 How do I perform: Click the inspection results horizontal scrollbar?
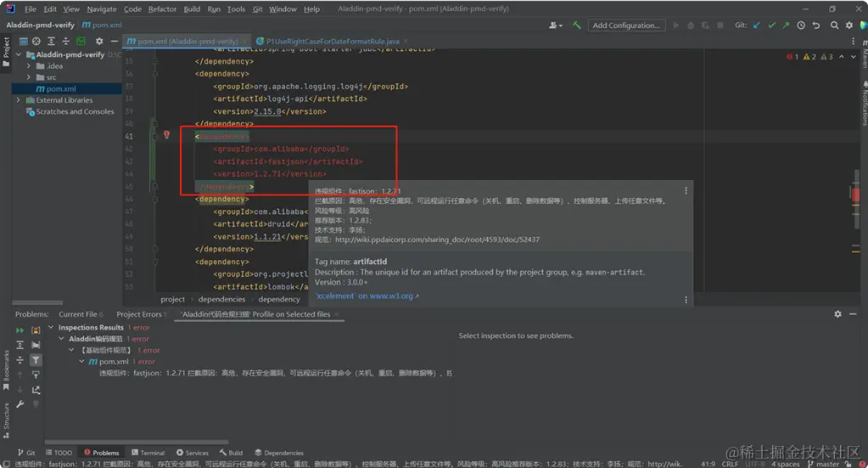[x=137, y=442]
